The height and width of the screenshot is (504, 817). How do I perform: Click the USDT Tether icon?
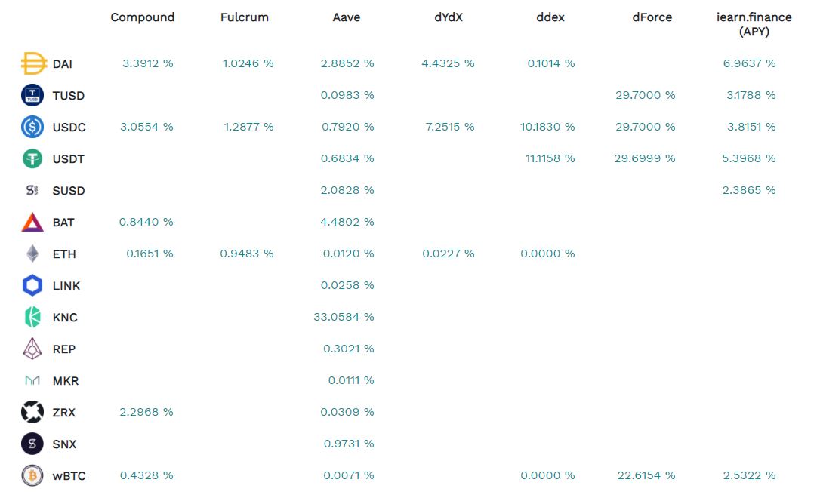pos(32,158)
